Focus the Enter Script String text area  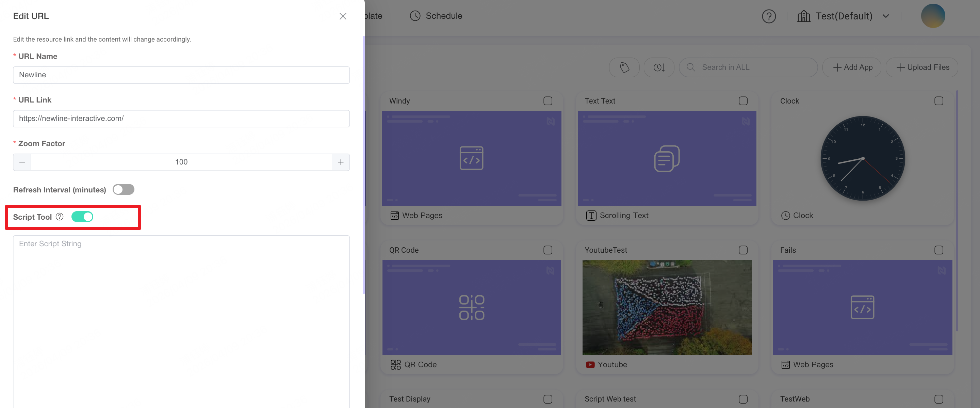pos(181,321)
